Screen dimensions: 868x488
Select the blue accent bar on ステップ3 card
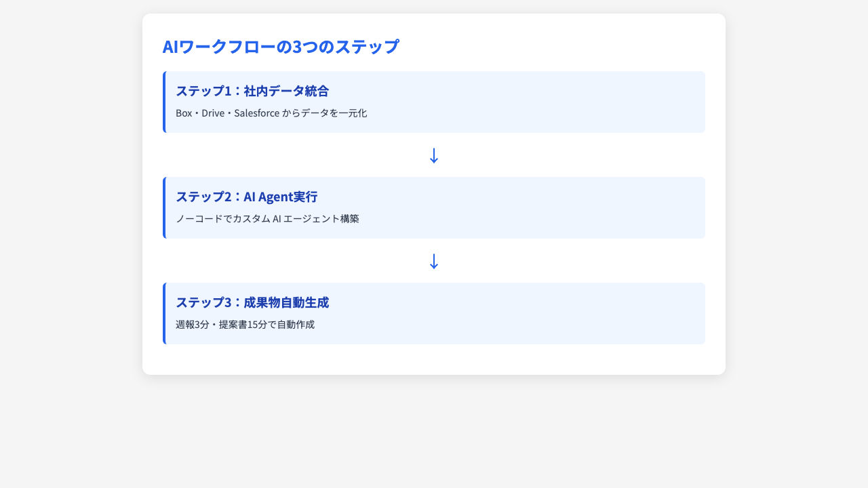coord(165,313)
